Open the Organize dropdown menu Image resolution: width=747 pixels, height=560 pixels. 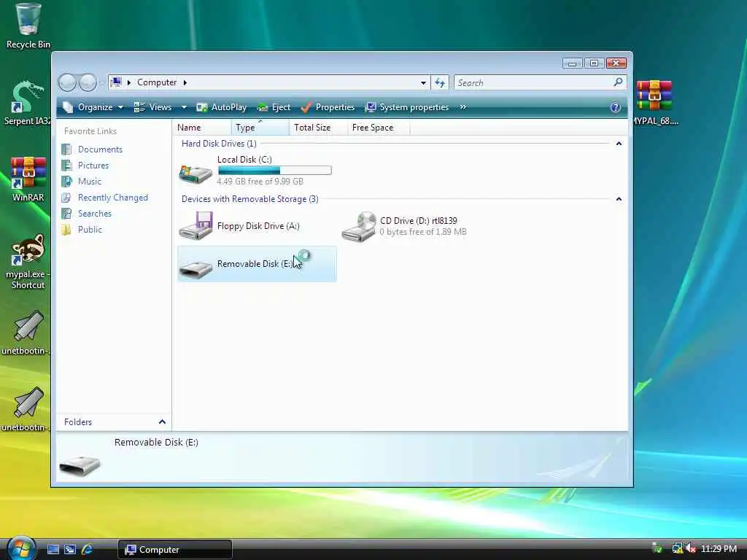click(x=94, y=107)
